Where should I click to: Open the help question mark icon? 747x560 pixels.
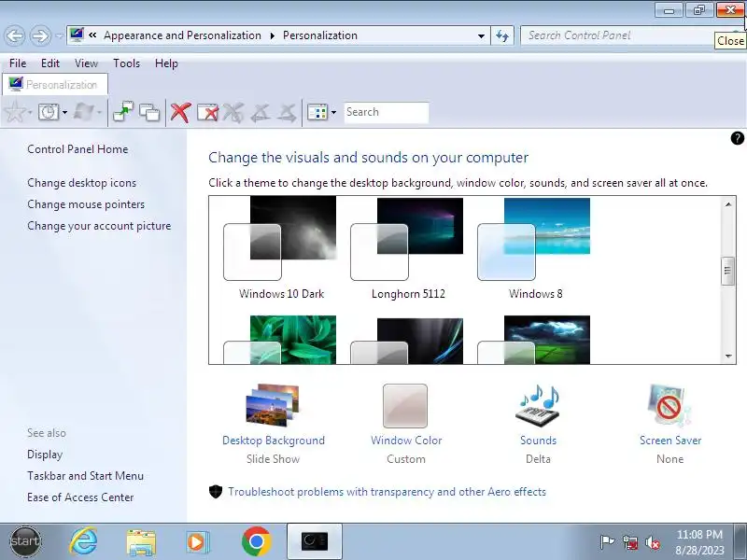[737, 138]
